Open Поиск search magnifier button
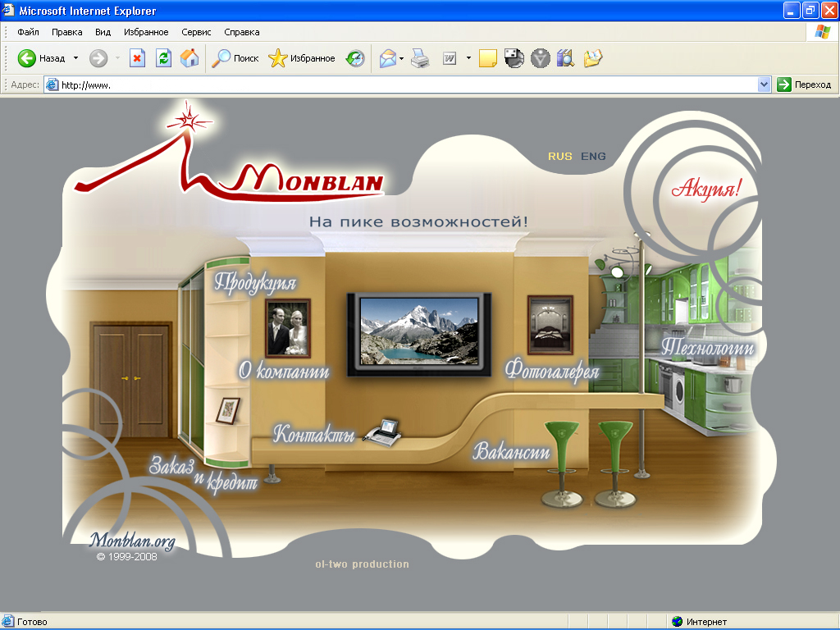The image size is (840, 630). (x=235, y=58)
